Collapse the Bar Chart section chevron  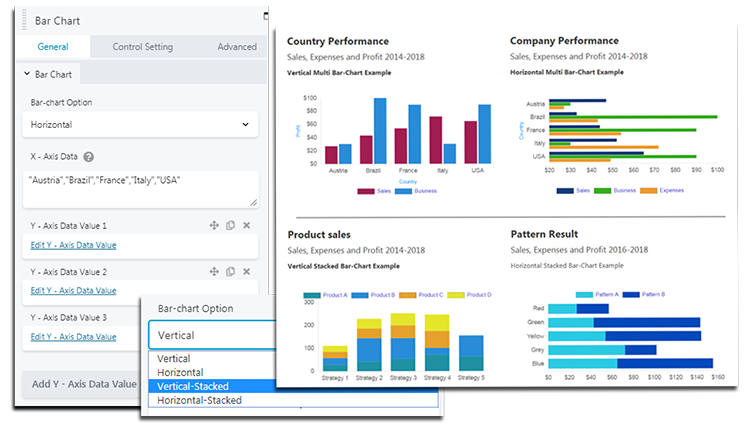(x=26, y=75)
